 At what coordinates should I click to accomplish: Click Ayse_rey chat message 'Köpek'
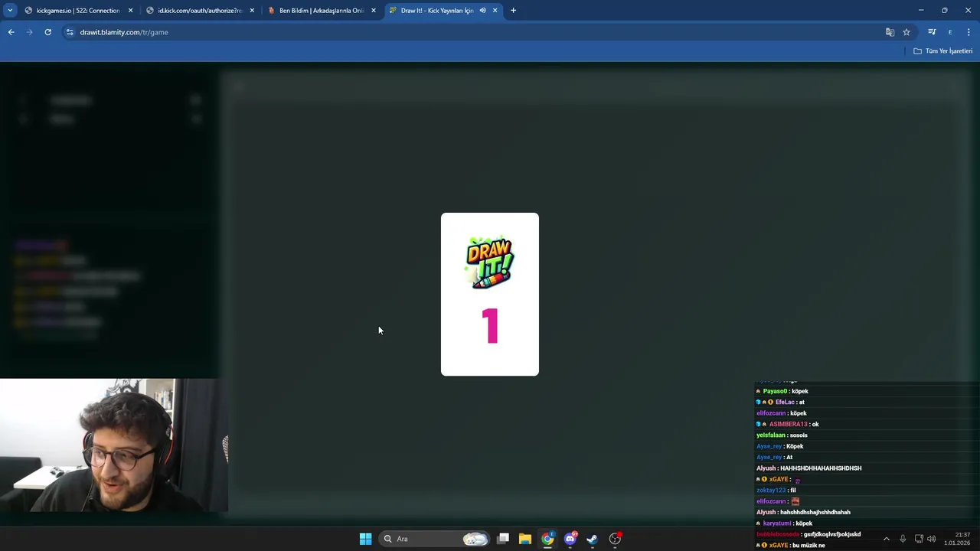coord(779,446)
